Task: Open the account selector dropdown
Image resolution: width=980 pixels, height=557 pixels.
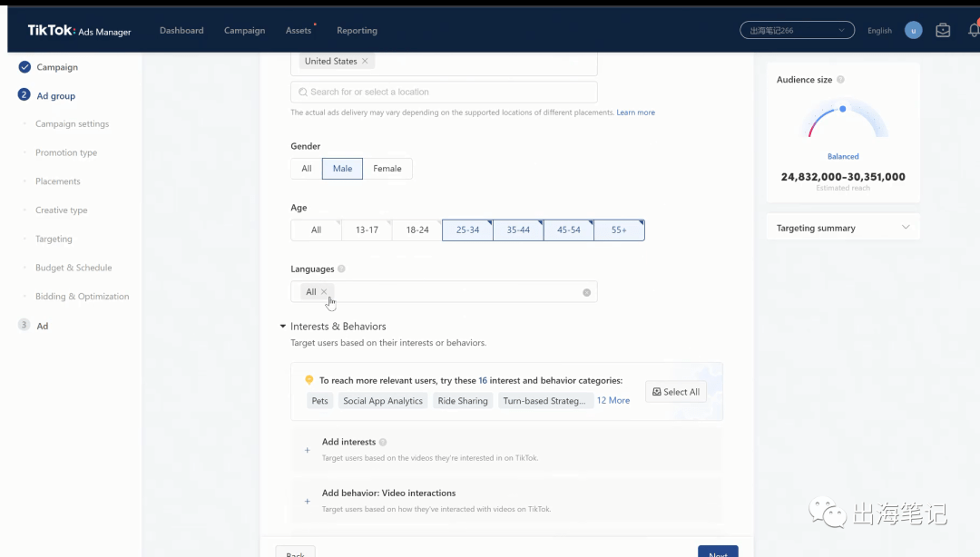Action: point(797,30)
